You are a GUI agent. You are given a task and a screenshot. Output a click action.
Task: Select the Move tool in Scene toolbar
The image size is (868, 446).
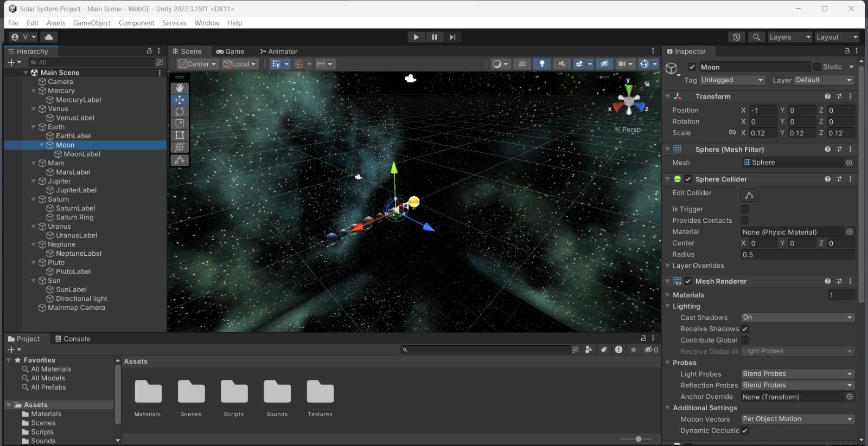tap(180, 100)
